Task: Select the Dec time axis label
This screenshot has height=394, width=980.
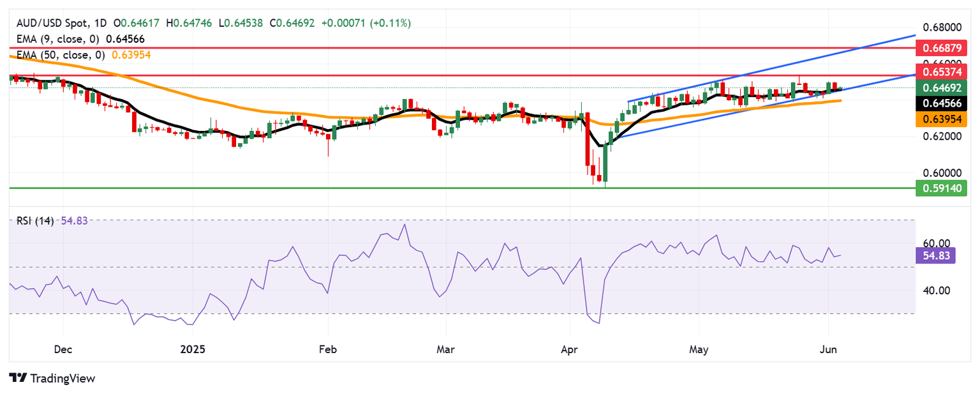Action: [63, 349]
